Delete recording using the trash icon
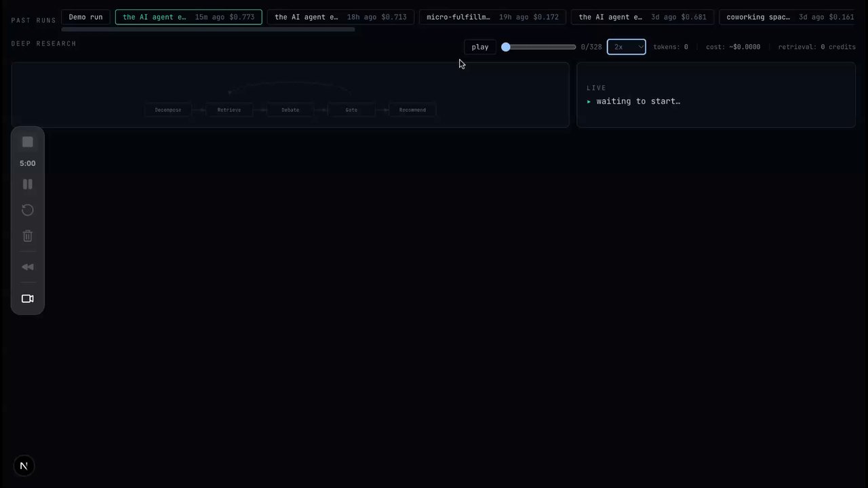This screenshot has width=868, height=488. [x=28, y=236]
